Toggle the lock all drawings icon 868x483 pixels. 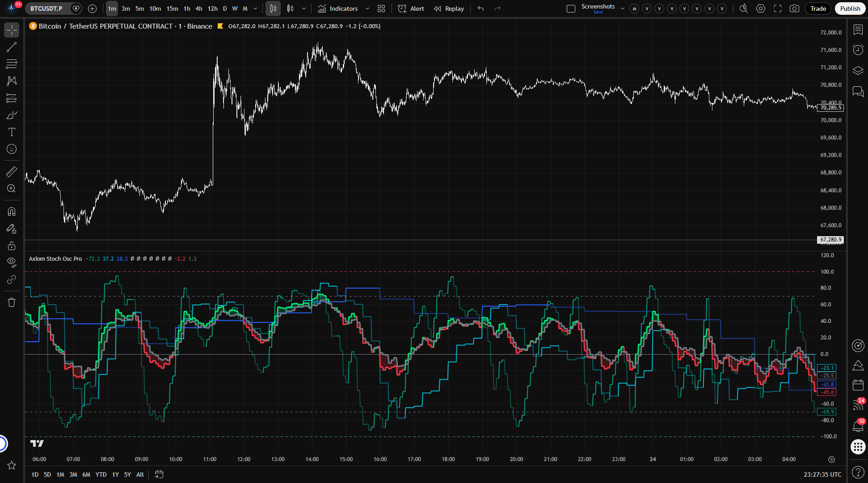pyautogui.click(x=12, y=246)
